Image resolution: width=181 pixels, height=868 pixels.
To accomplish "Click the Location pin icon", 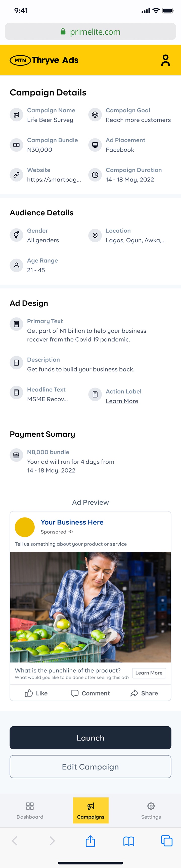I will tap(95, 236).
